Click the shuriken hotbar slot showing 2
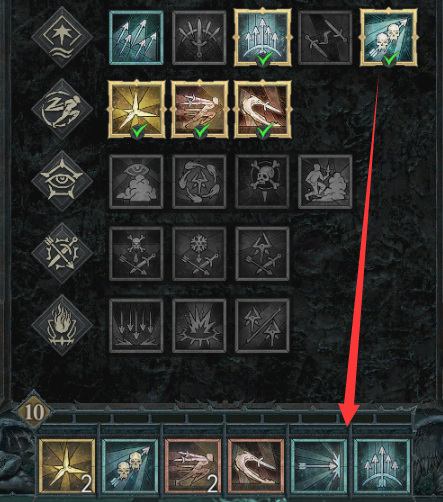This screenshot has height=502, width=443. (x=67, y=466)
